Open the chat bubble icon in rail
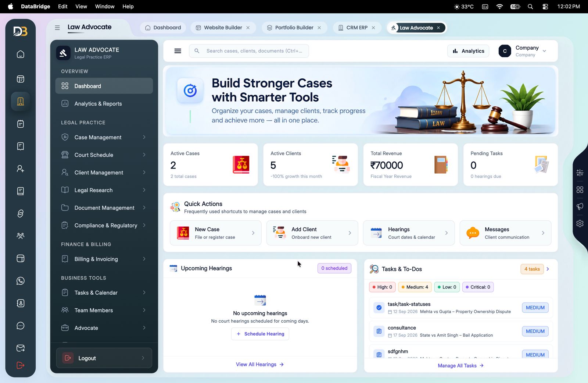The width and height of the screenshot is (588, 383). pyautogui.click(x=21, y=326)
